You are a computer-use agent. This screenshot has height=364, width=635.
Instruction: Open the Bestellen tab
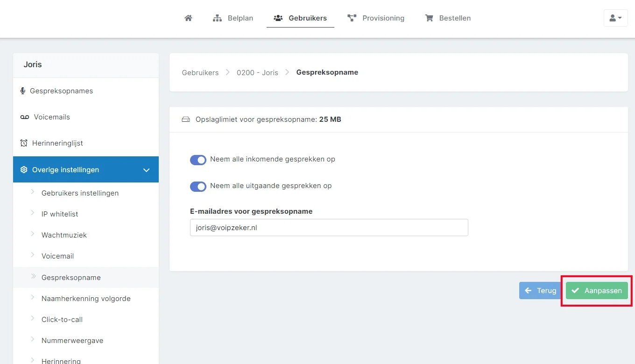[x=448, y=18]
